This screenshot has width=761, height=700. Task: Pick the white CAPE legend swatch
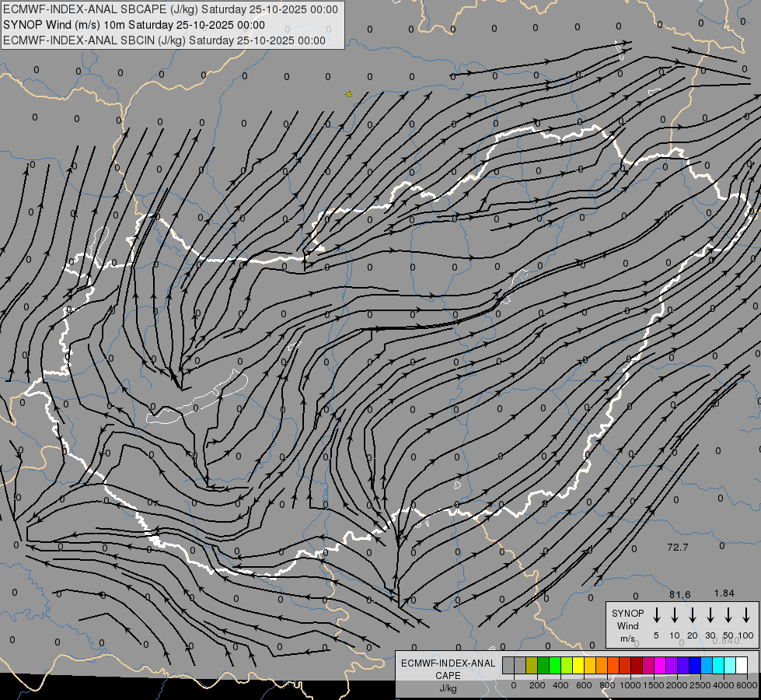(742, 665)
